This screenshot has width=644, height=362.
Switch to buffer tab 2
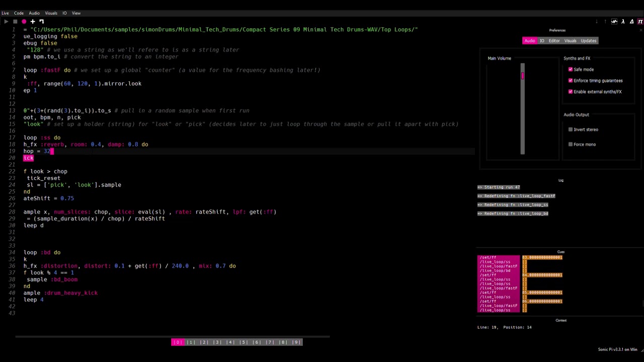point(204,342)
